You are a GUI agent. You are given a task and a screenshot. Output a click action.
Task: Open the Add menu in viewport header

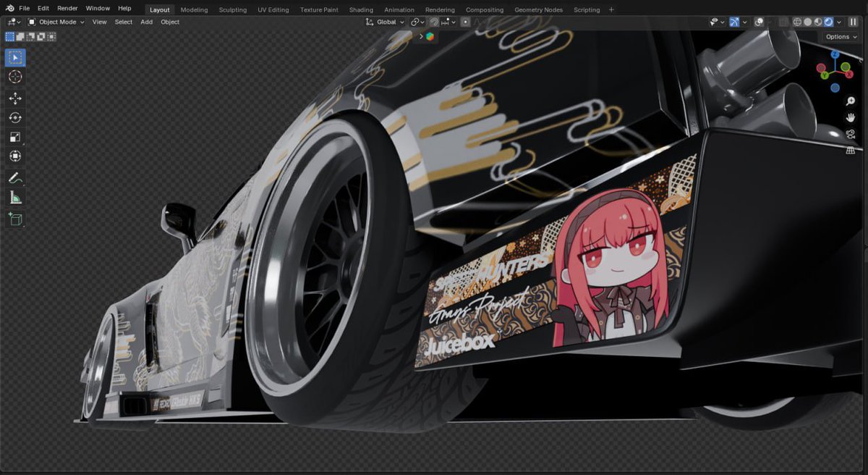point(147,22)
